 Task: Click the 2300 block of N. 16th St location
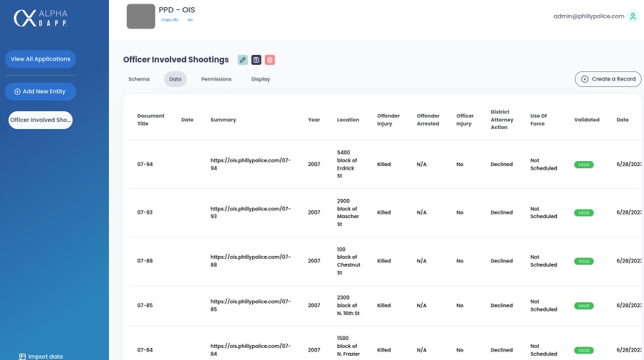[x=348, y=305]
